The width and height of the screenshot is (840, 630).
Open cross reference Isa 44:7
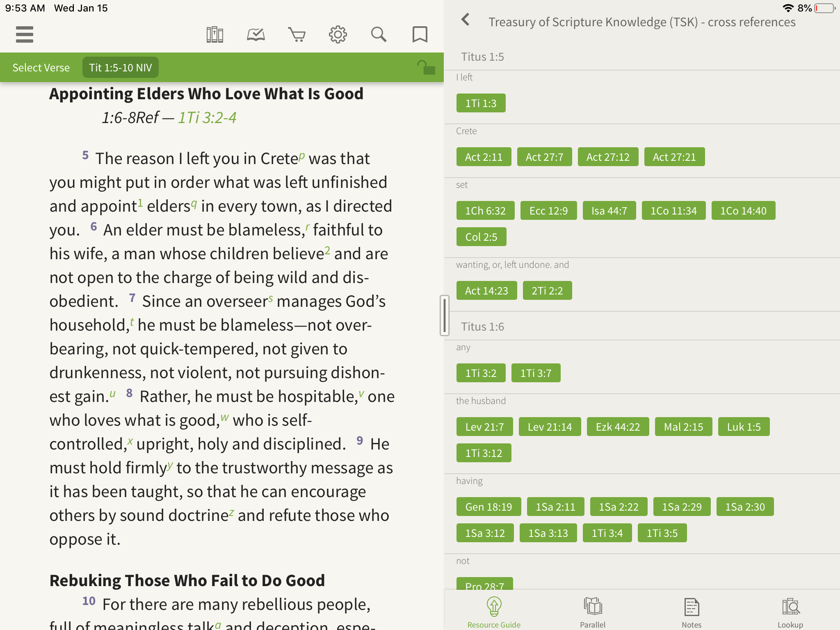(x=609, y=210)
